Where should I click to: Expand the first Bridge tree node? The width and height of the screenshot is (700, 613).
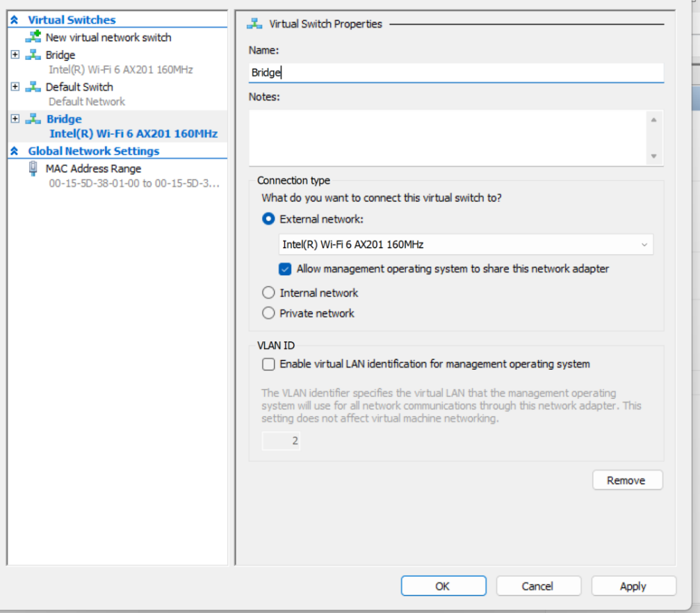click(15, 55)
